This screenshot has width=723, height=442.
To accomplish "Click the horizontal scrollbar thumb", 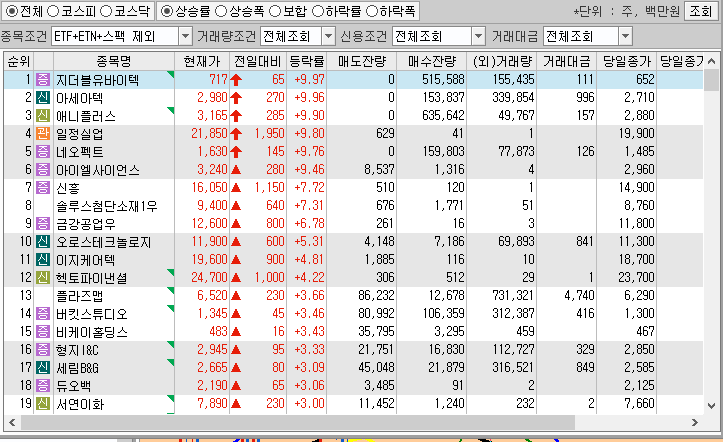I will click(298, 422).
